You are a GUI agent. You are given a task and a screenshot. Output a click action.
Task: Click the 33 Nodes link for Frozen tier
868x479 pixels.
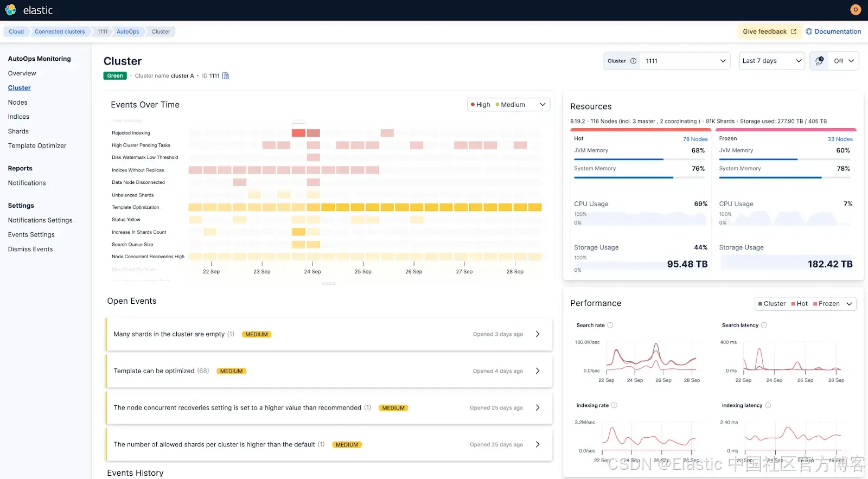click(840, 139)
